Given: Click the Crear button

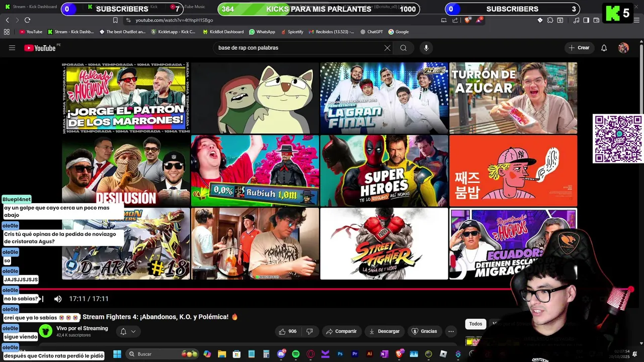Looking at the screenshot, I should [579, 48].
